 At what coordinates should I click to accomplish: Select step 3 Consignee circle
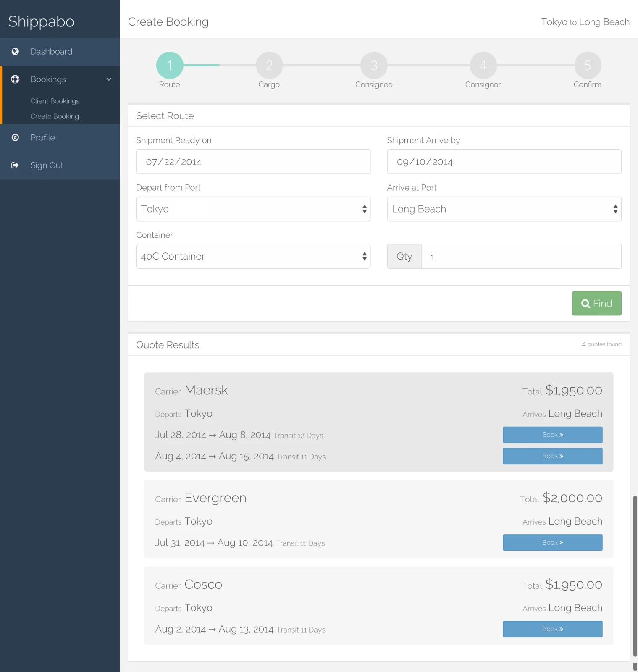click(x=374, y=65)
